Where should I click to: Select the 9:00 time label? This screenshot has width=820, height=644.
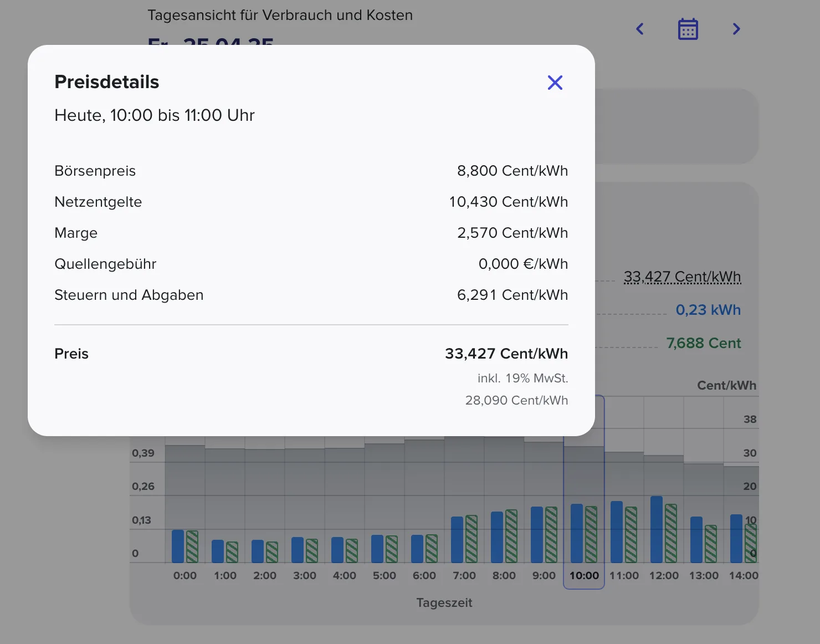coord(544,575)
